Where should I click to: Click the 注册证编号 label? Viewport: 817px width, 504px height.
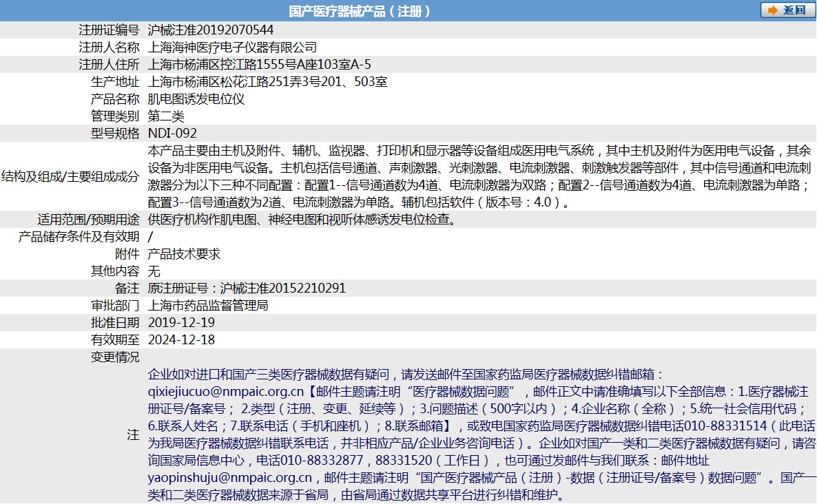109,30
